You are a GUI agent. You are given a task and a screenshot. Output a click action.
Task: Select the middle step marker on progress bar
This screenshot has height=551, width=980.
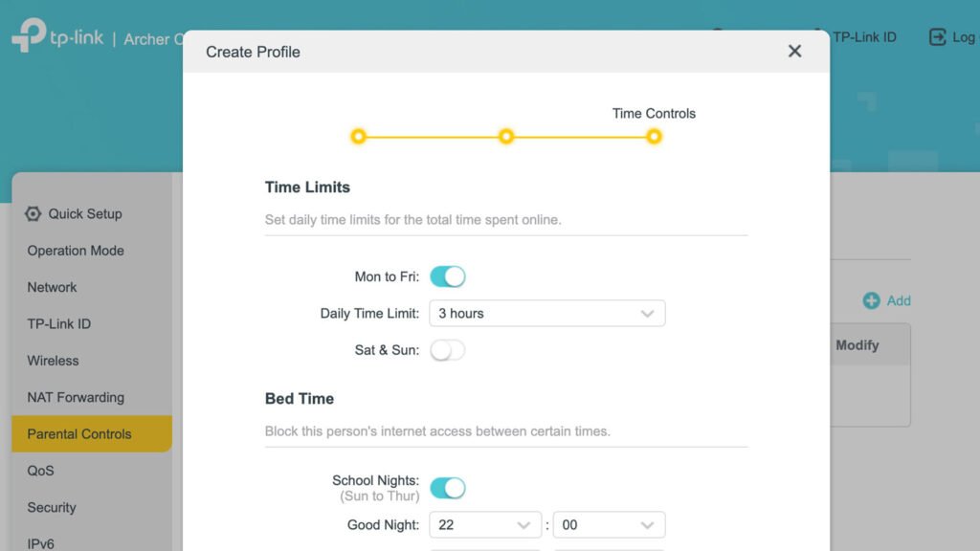(x=506, y=137)
